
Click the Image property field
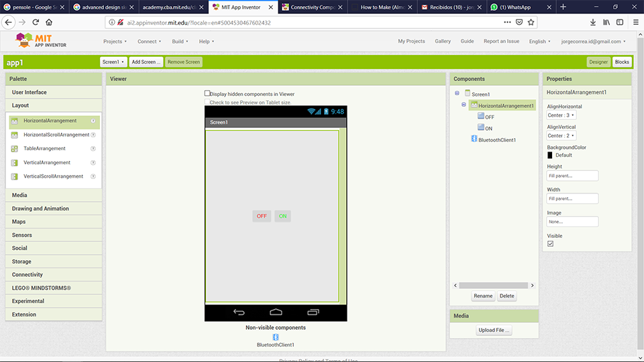click(x=572, y=222)
